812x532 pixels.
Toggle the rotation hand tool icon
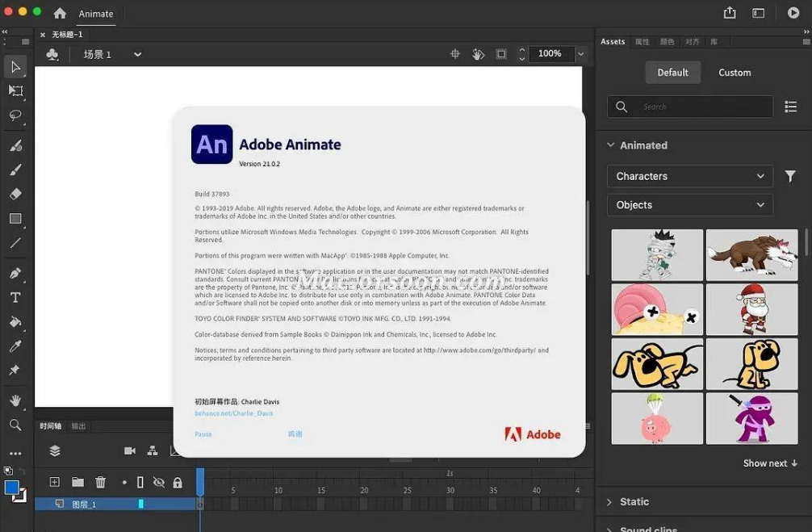(x=478, y=54)
